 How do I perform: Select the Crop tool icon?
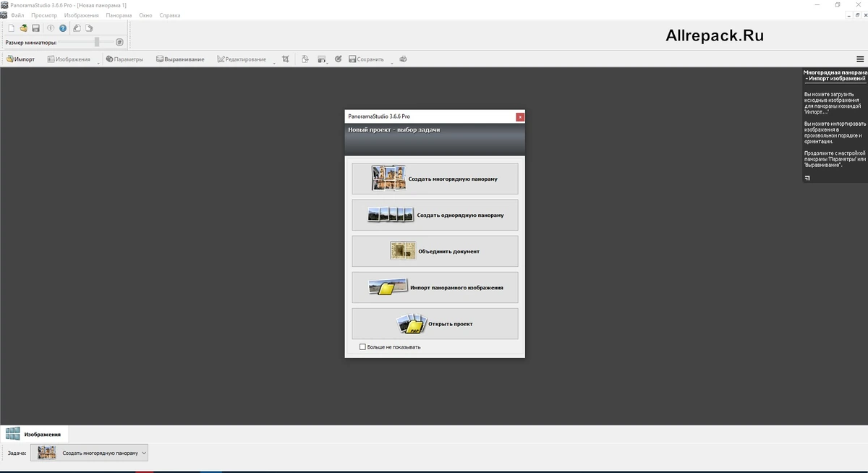(286, 59)
